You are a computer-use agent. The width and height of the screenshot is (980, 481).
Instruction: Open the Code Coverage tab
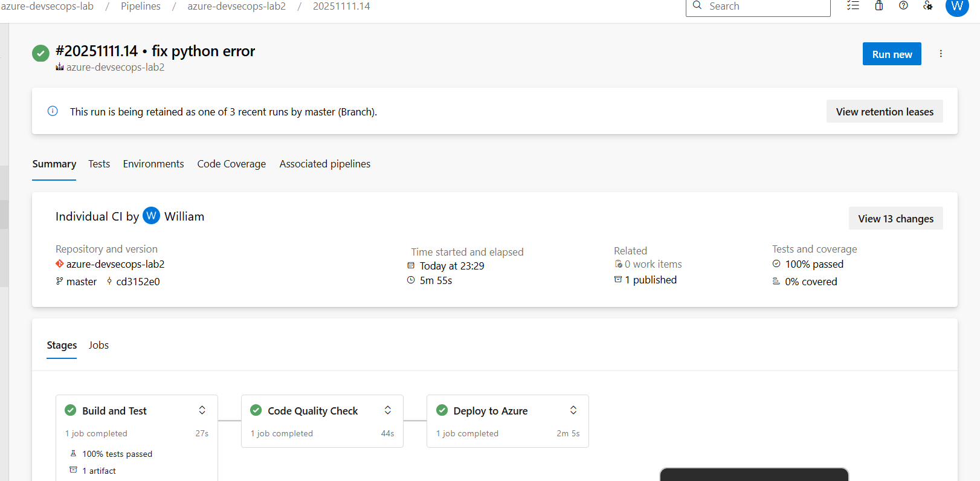231,164
